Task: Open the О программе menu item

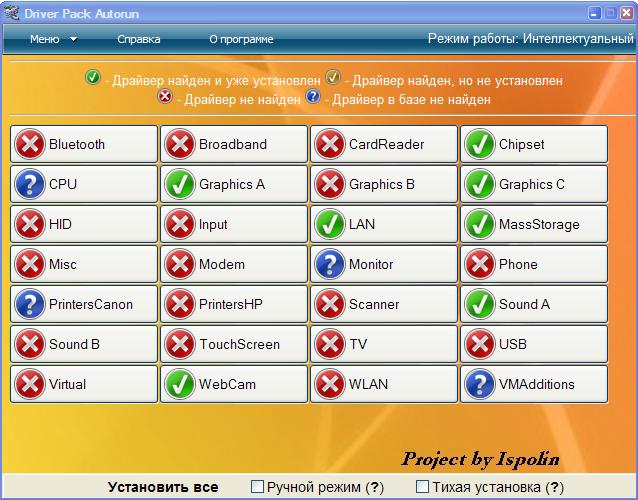Action: point(241,39)
